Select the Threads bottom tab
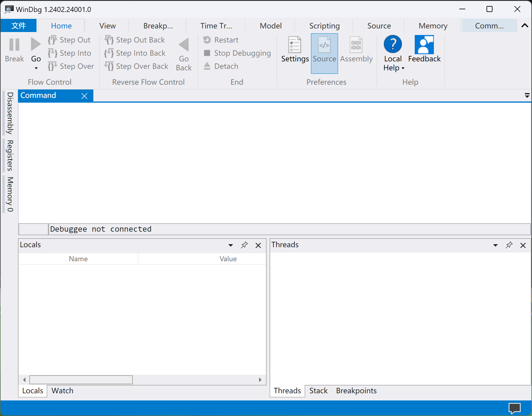 click(x=287, y=391)
